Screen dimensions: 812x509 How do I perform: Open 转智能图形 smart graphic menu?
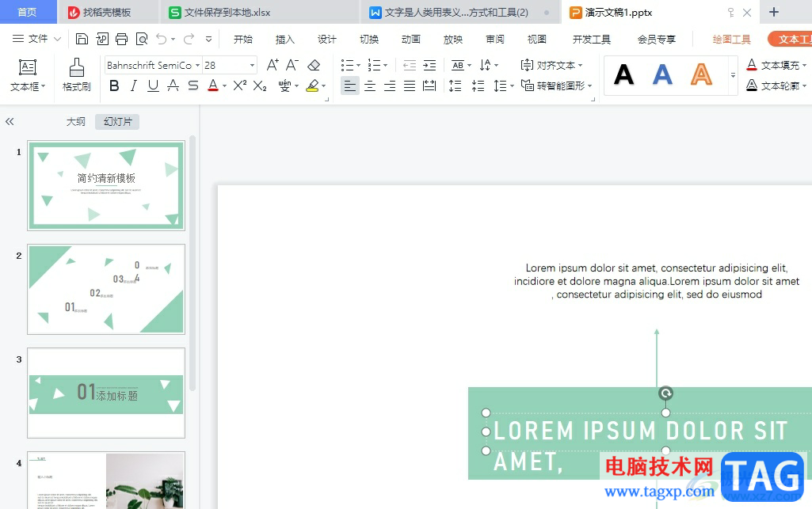coord(557,85)
